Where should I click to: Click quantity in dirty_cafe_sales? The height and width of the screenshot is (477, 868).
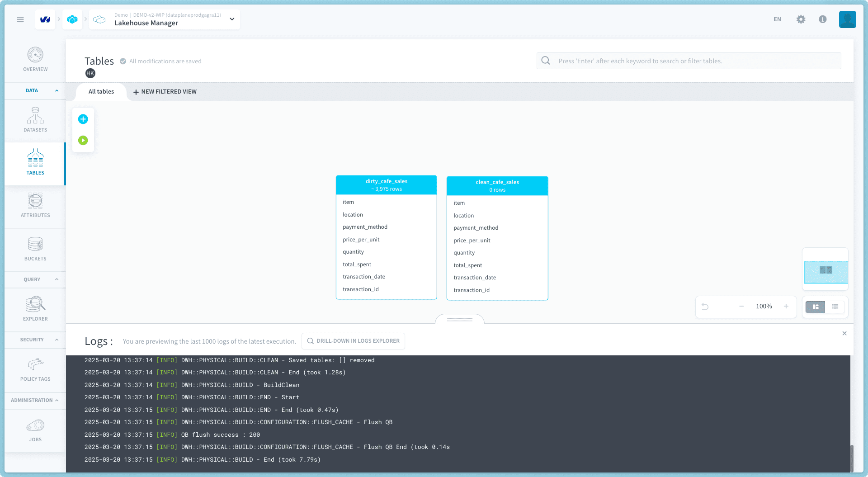click(353, 252)
